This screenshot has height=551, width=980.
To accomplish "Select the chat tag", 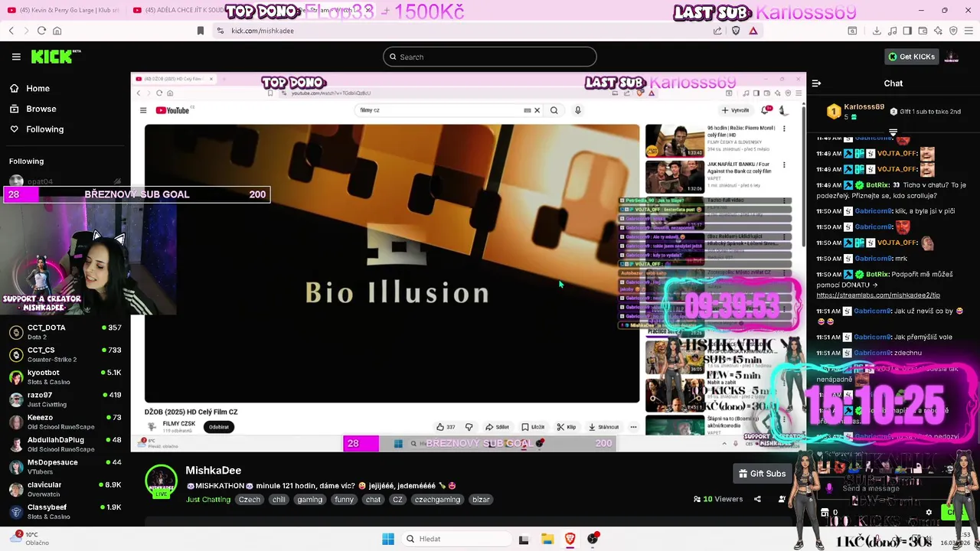I will 373,500.
